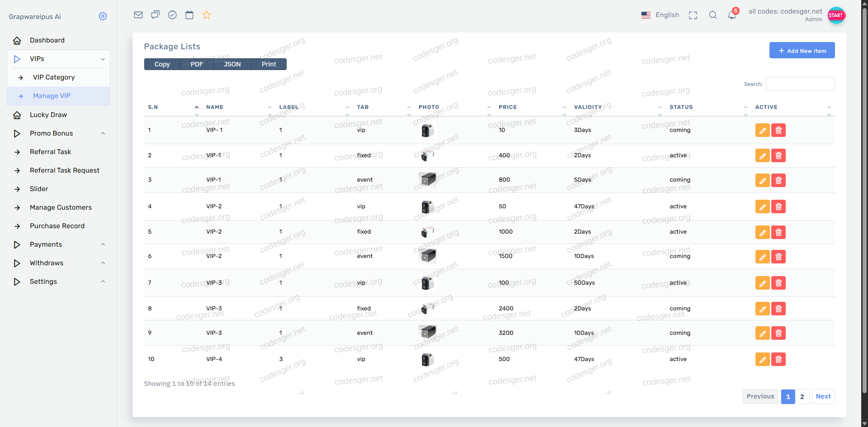Go to Manage Customers page
Screen dimensions: 868x427
[x=61, y=207]
